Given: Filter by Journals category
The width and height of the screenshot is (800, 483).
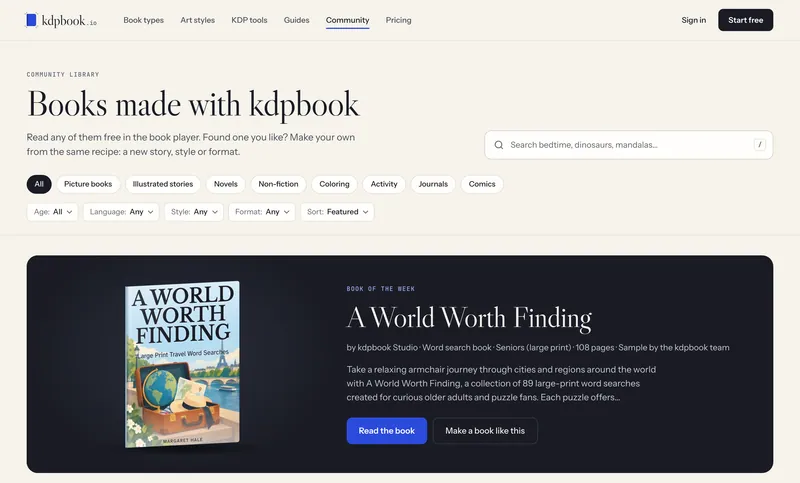Looking at the screenshot, I should click(x=433, y=184).
